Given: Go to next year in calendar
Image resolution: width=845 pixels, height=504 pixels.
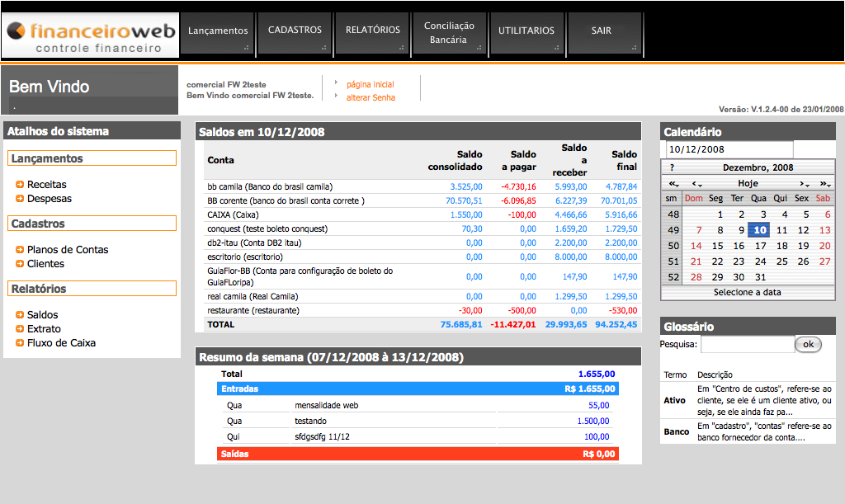Looking at the screenshot, I should 825,184.
